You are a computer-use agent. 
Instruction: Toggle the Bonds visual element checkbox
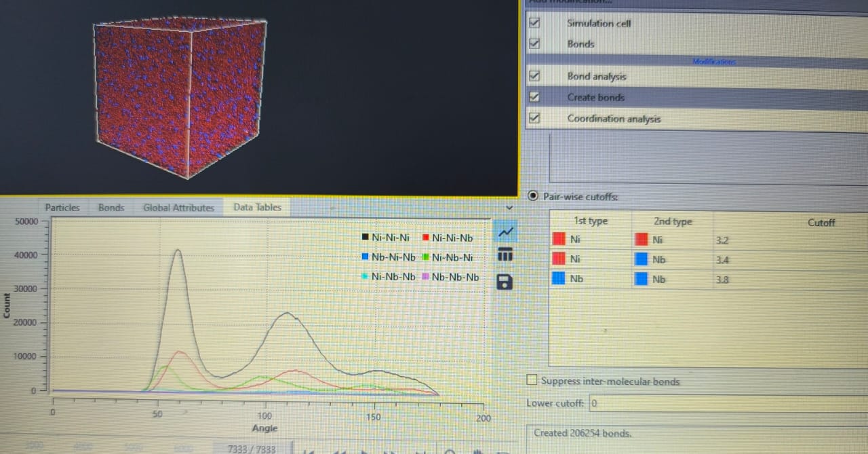tap(534, 43)
